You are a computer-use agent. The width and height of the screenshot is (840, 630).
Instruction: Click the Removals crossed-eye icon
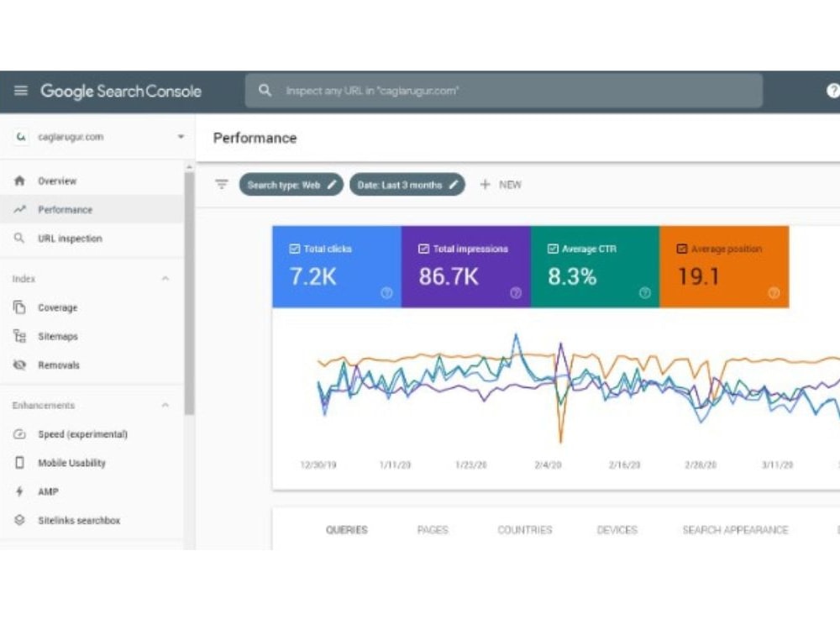(x=19, y=365)
